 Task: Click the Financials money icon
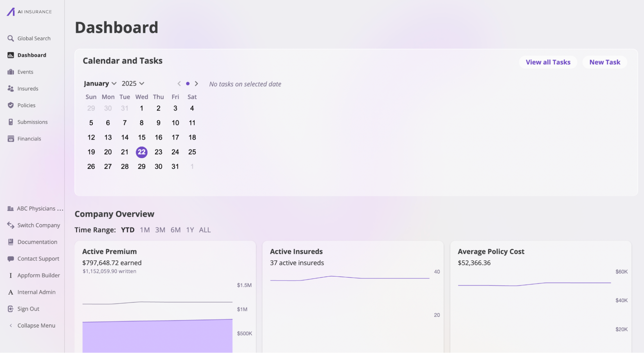click(x=11, y=139)
